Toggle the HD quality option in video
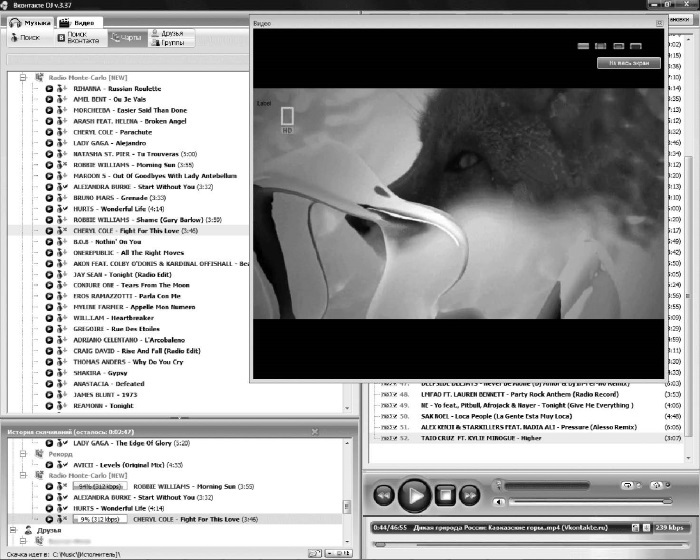This screenshot has width=700, height=560. 287,120
